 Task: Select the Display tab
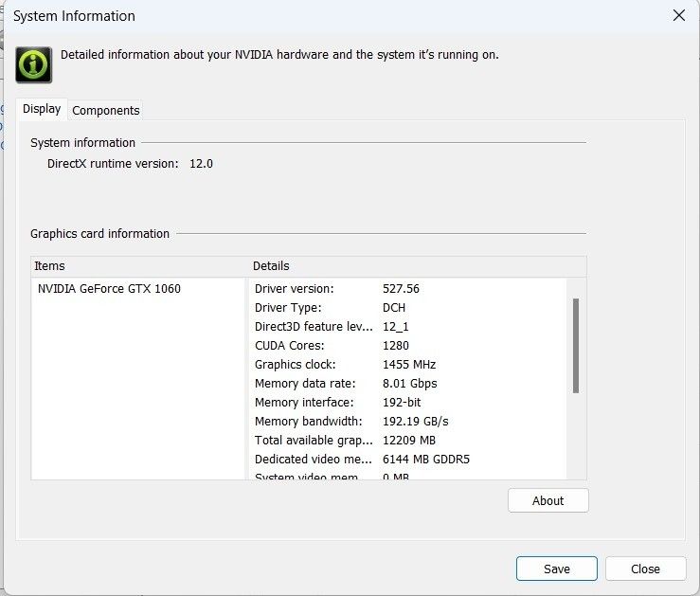pos(42,109)
